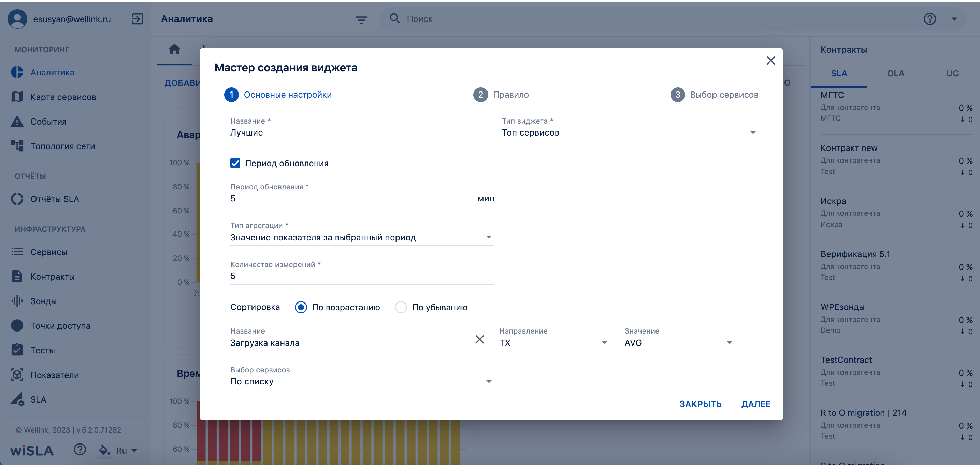Click the logout icon beside the email

coord(137,19)
